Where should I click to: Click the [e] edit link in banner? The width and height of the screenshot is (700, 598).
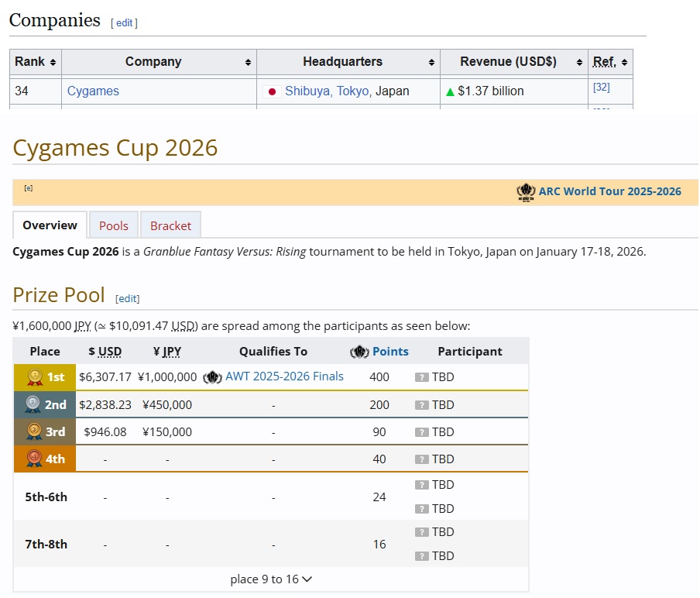click(x=28, y=188)
